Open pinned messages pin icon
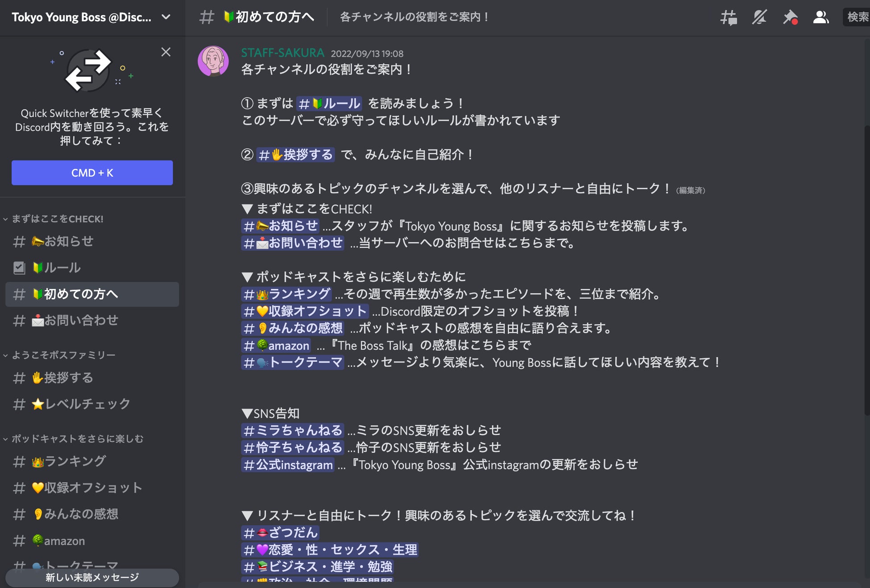 point(790,17)
